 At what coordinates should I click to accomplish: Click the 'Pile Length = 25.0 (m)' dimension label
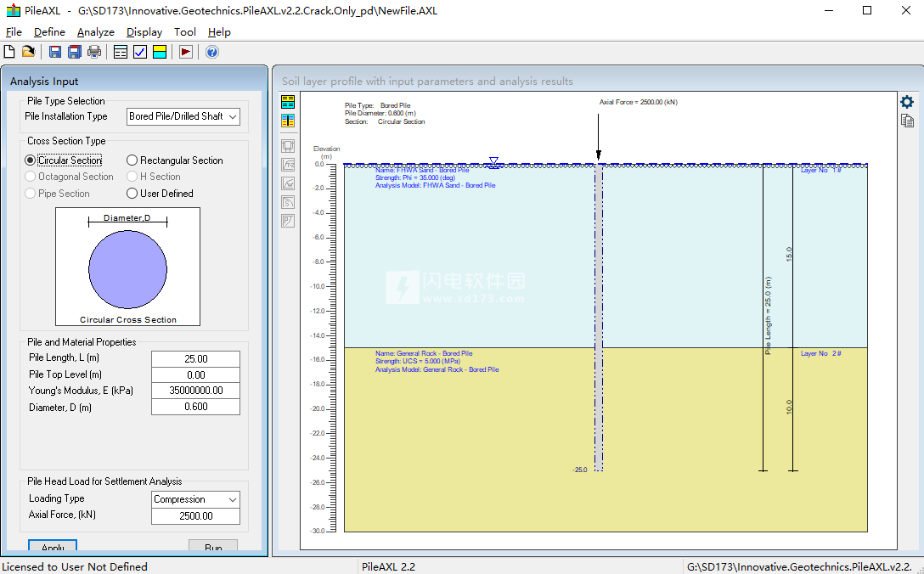pos(768,315)
